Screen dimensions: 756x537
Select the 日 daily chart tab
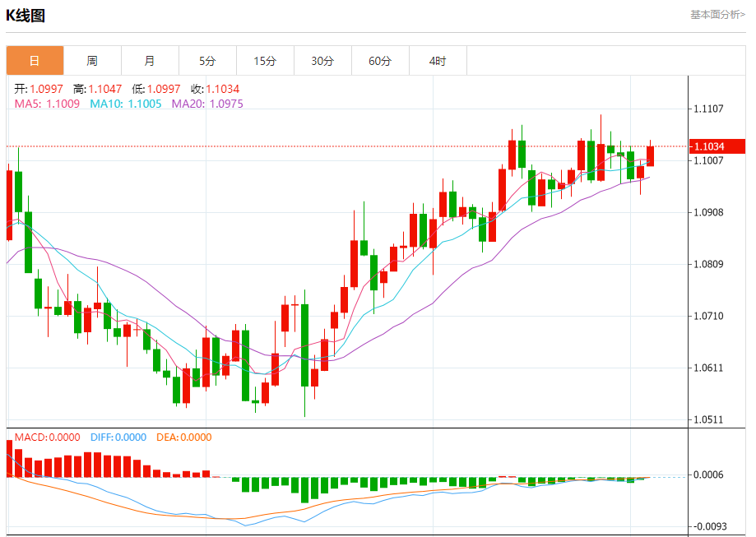click(x=35, y=61)
